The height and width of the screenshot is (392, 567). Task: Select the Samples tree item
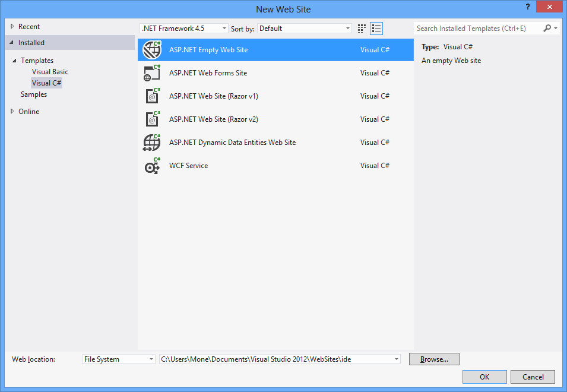click(x=34, y=94)
